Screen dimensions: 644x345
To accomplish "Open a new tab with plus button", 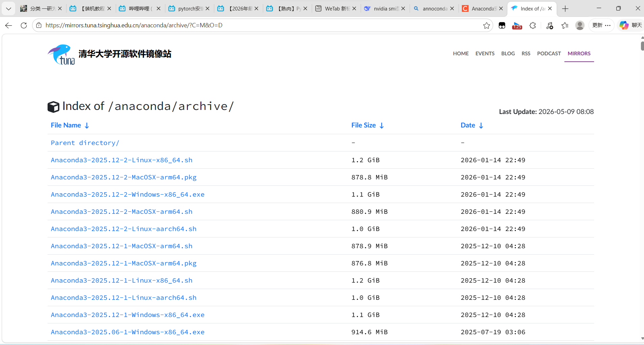I will coord(565,9).
